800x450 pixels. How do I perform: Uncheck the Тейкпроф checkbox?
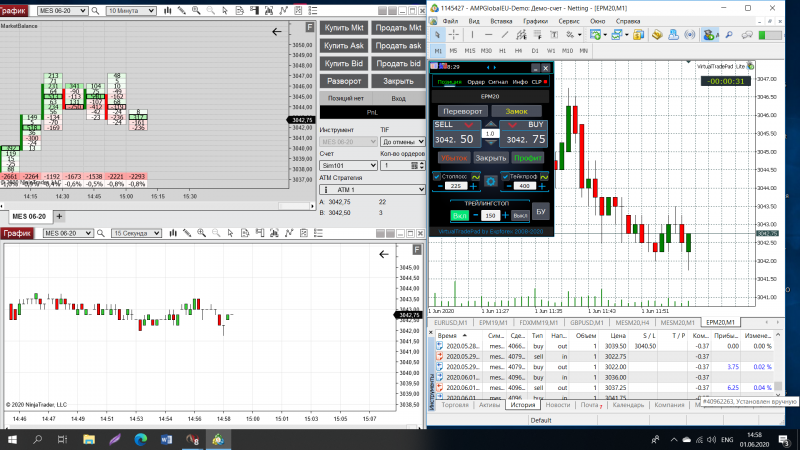[505, 176]
